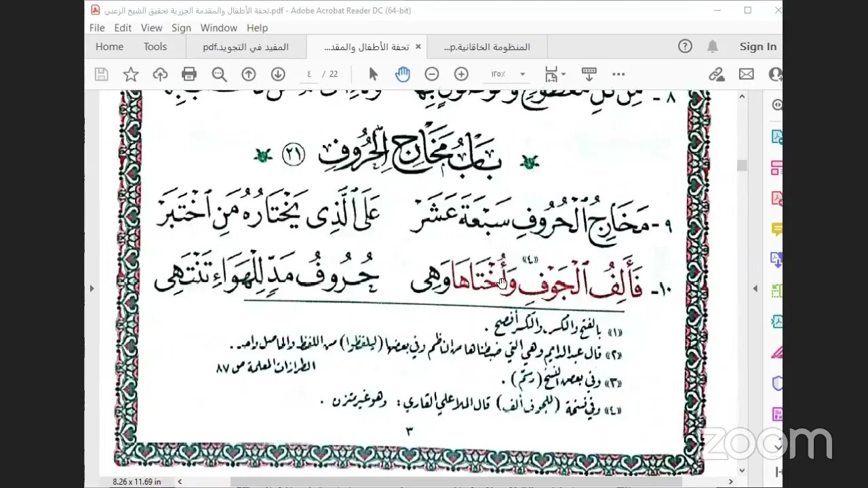This screenshot has width=868, height=488.
Task: Go to next page arrow icon
Action: point(278,75)
